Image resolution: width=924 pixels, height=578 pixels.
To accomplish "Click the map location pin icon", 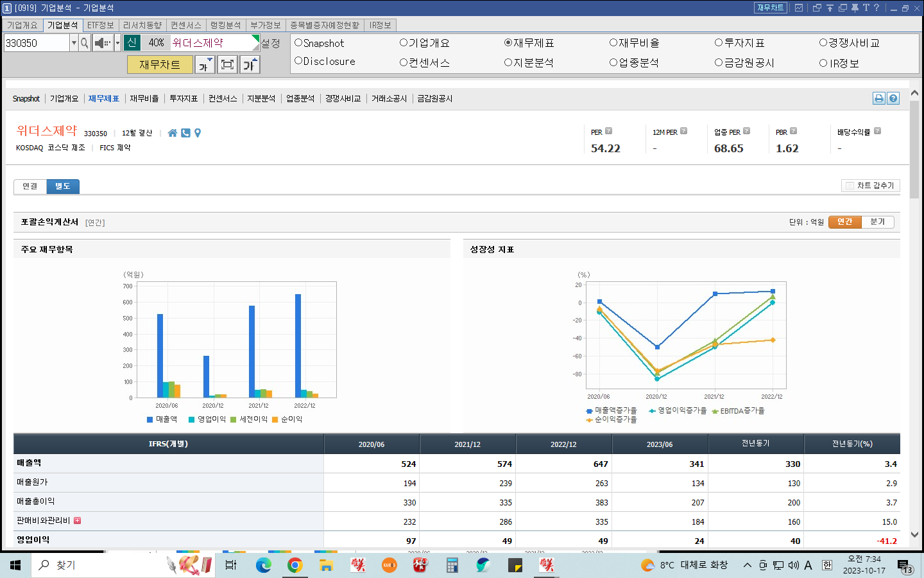I will [x=198, y=133].
